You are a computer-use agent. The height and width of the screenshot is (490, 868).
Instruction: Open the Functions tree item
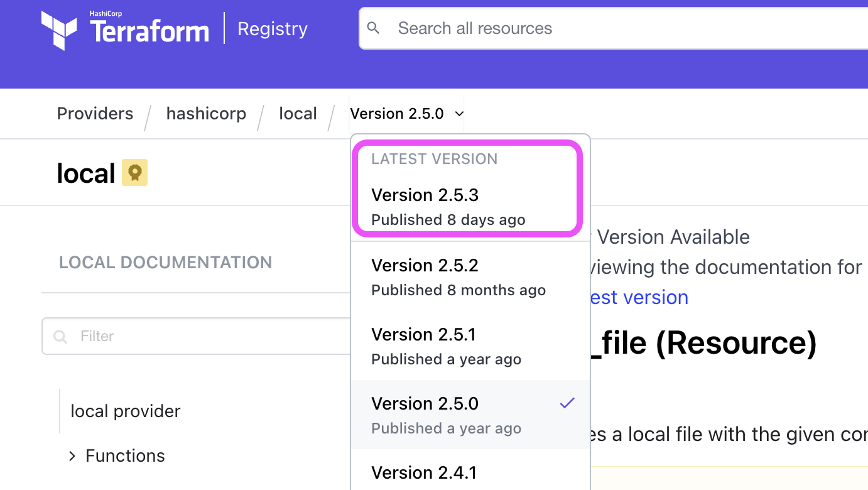pyautogui.click(x=125, y=455)
